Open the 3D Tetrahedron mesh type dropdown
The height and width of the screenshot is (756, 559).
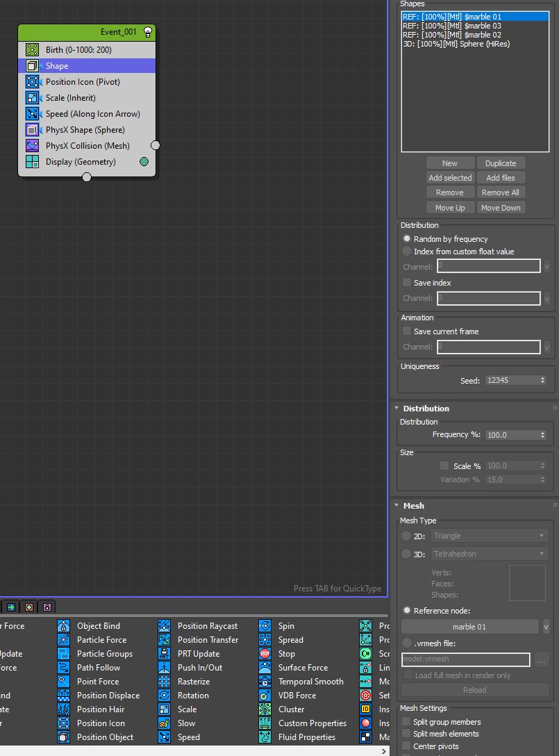pyautogui.click(x=490, y=554)
